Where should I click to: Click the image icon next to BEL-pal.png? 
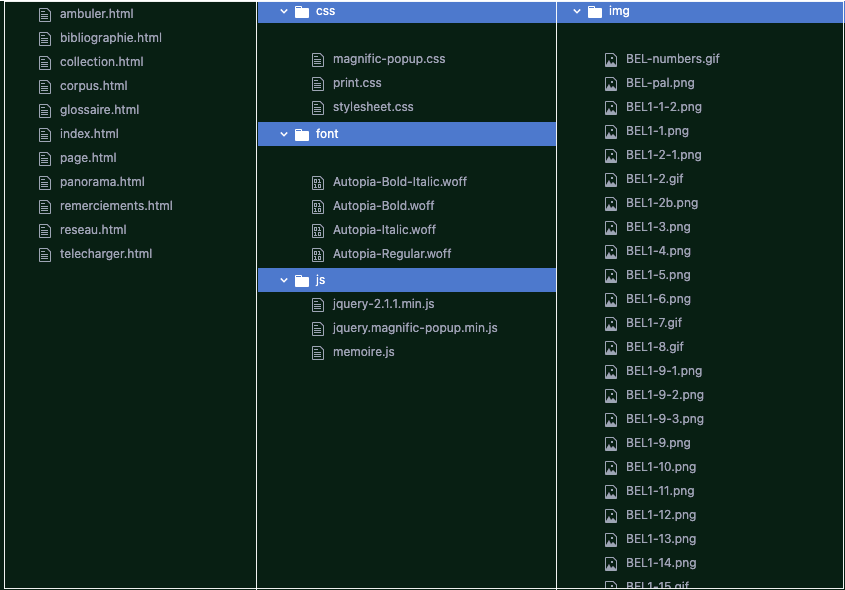610,83
